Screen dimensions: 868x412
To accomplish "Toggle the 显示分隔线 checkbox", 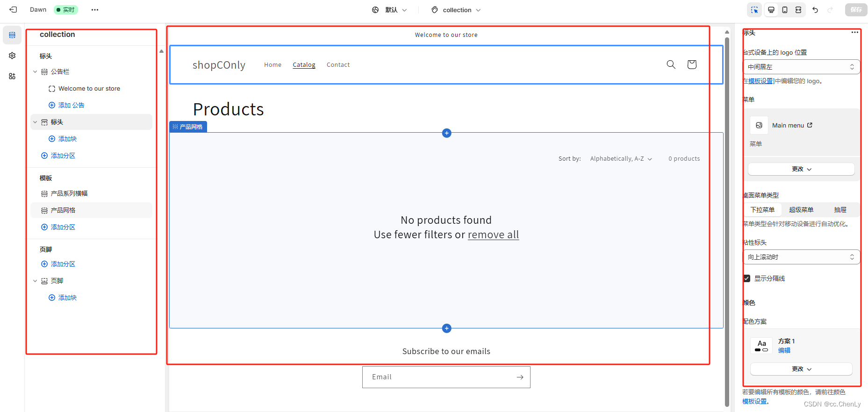I will tap(746, 278).
